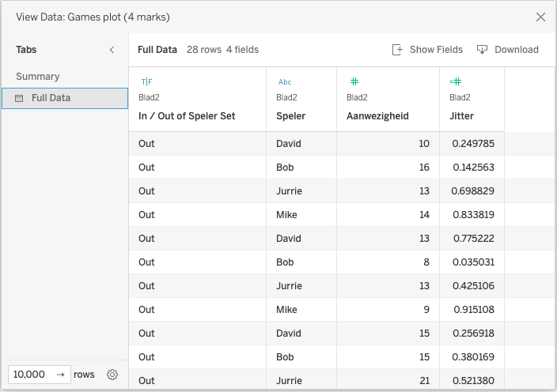Click the table icon beside Full Data tab
Viewport: 557px width, 392px height.
20,98
